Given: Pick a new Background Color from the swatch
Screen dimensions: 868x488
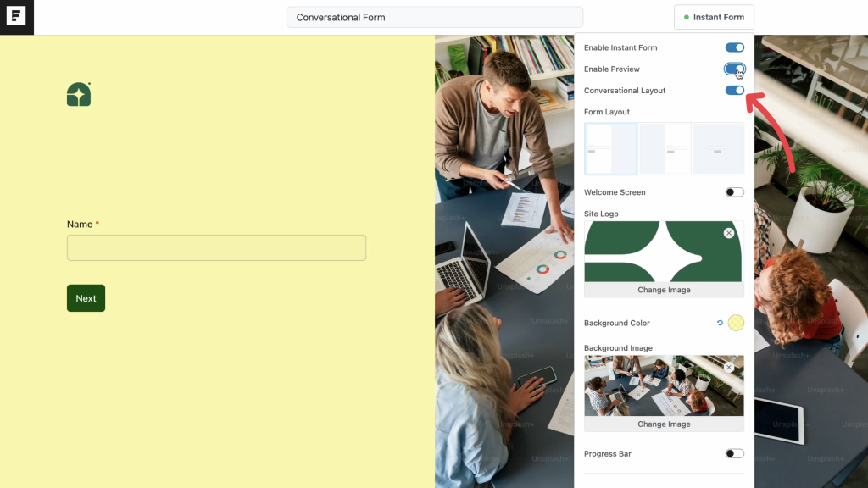Looking at the screenshot, I should [x=735, y=322].
